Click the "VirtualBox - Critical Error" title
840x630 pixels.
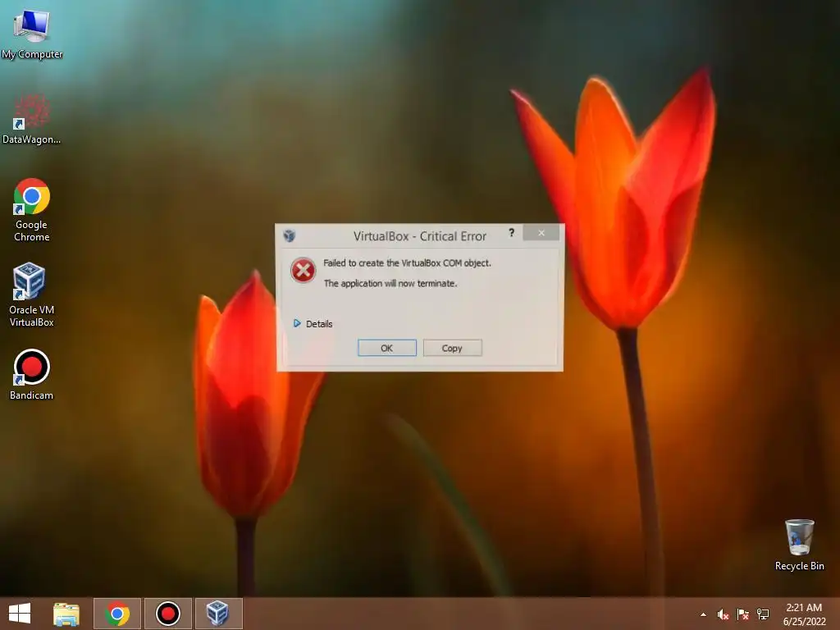tap(419, 236)
